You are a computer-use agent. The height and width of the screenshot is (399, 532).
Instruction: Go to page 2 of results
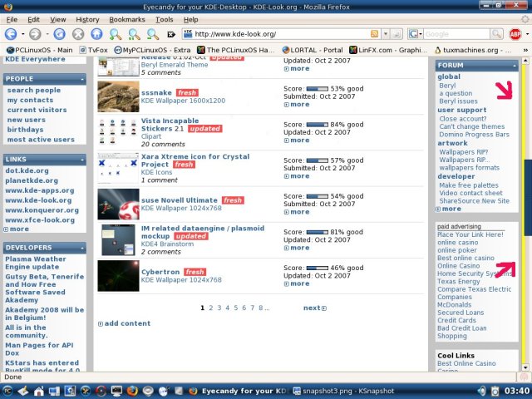210,308
